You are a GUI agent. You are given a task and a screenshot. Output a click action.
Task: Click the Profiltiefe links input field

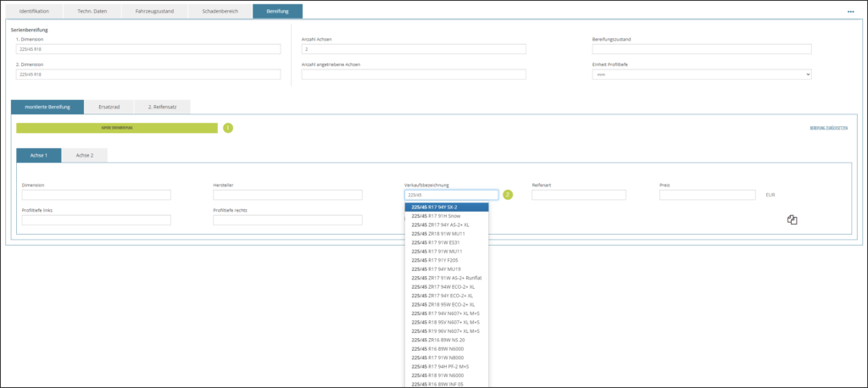(x=96, y=220)
